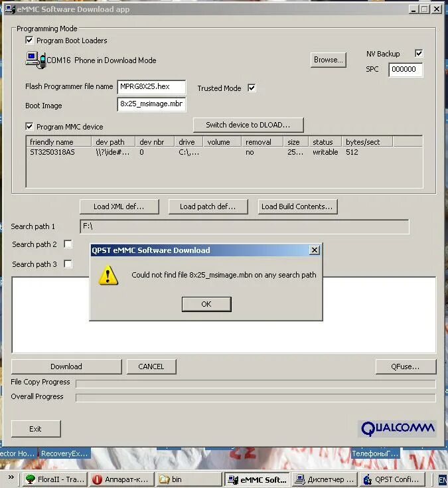Select ТелефоныГ... desktop icon label
The height and width of the screenshot is (488, 448).
pos(375,453)
